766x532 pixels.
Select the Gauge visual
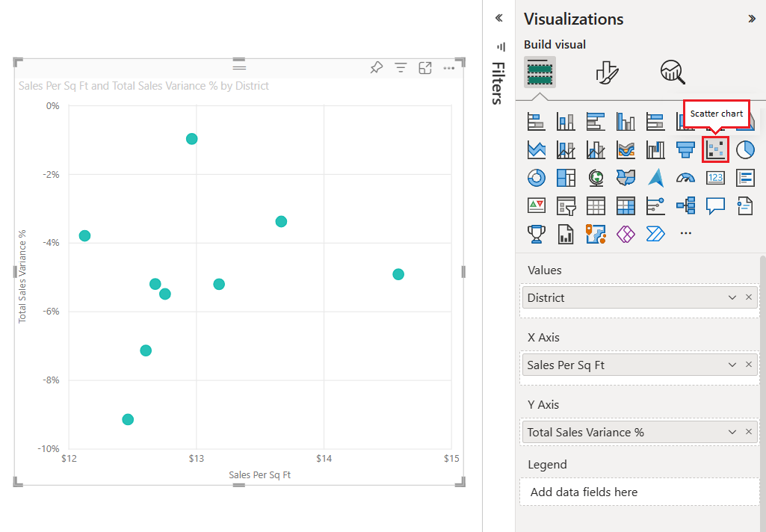(685, 177)
